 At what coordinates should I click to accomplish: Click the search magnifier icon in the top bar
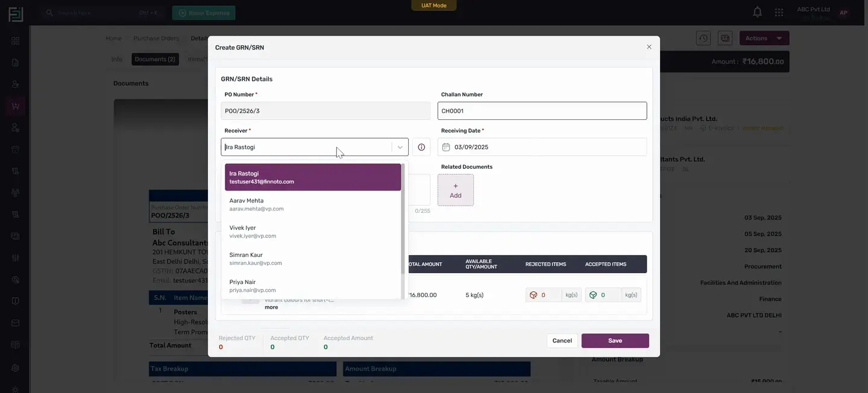[x=50, y=13]
